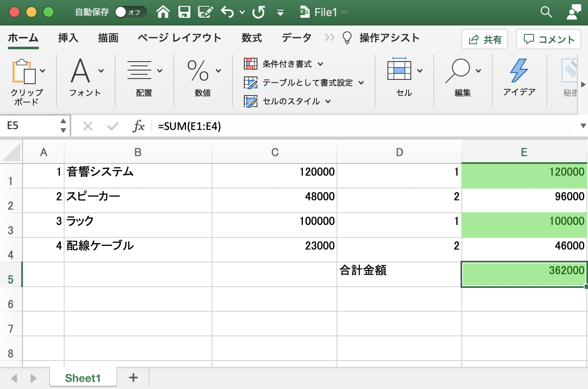Click the formula bar showing =SUM(E1:E4)

pos(365,126)
